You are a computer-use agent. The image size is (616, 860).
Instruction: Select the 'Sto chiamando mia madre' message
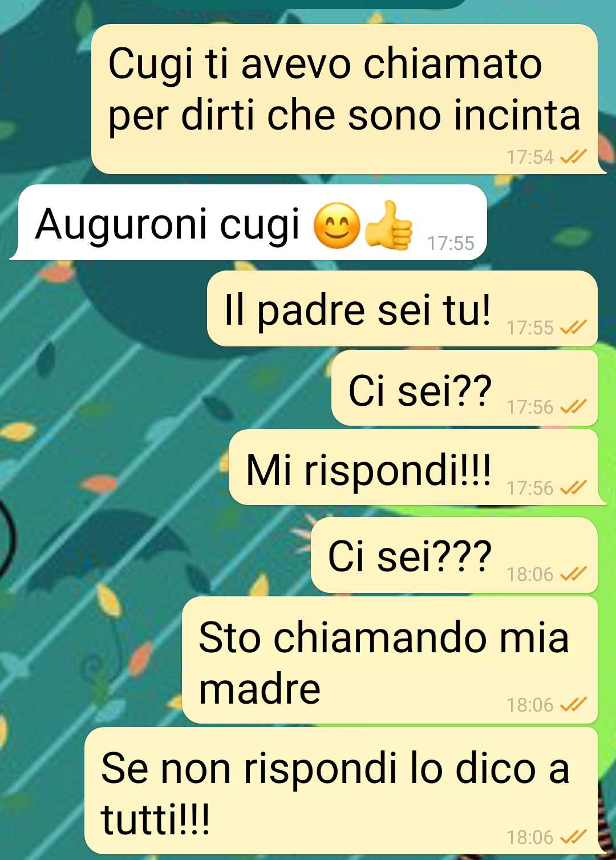point(390,660)
